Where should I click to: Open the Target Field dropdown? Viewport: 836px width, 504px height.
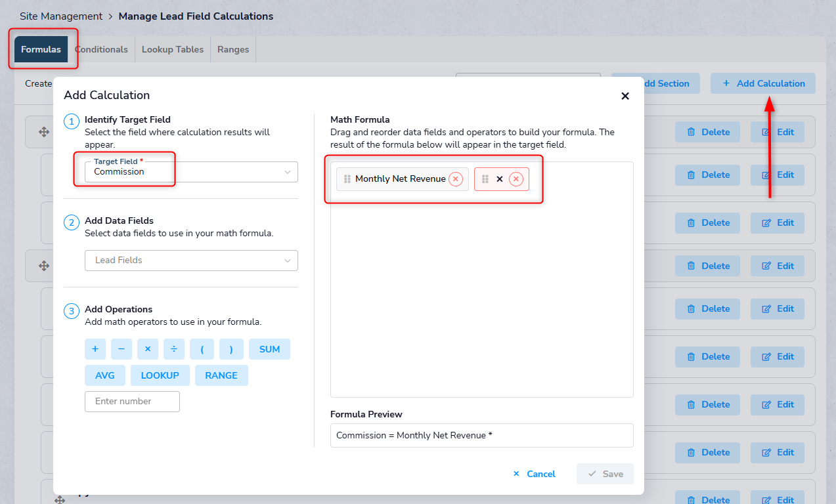tap(191, 172)
